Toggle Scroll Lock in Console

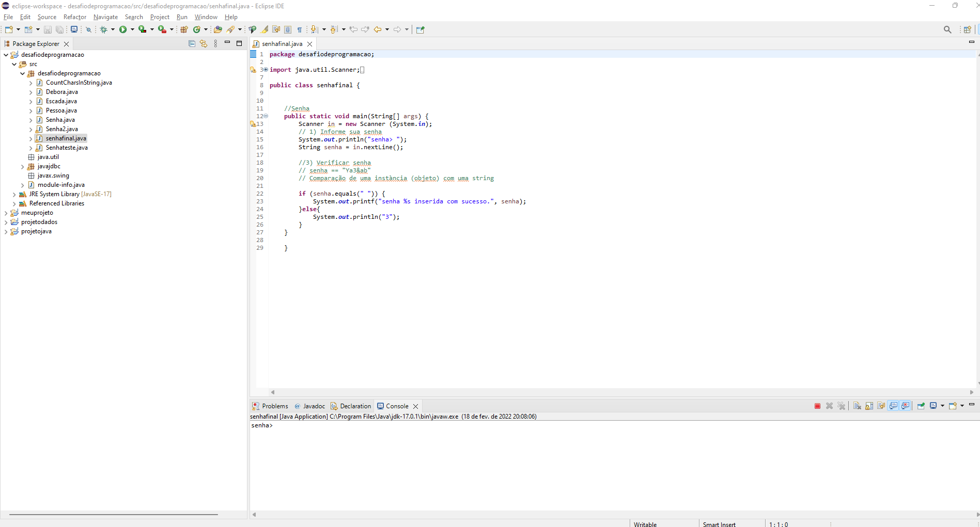tap(869, 406)
